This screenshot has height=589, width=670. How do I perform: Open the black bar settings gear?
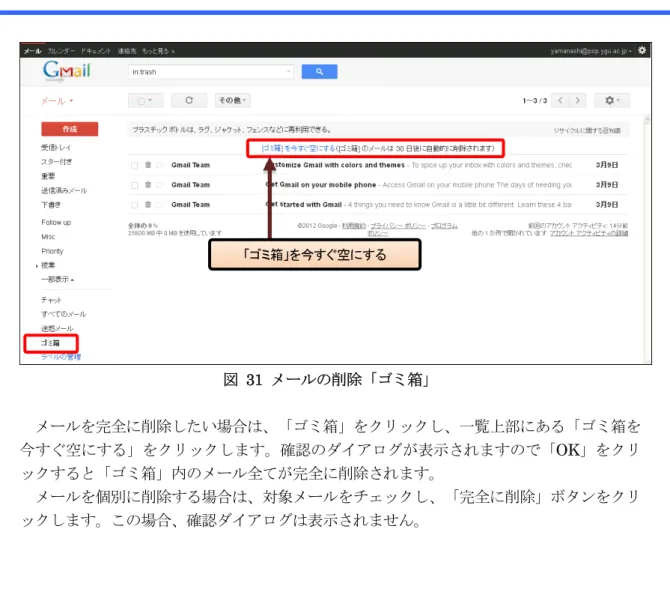[x=642, y=50]
